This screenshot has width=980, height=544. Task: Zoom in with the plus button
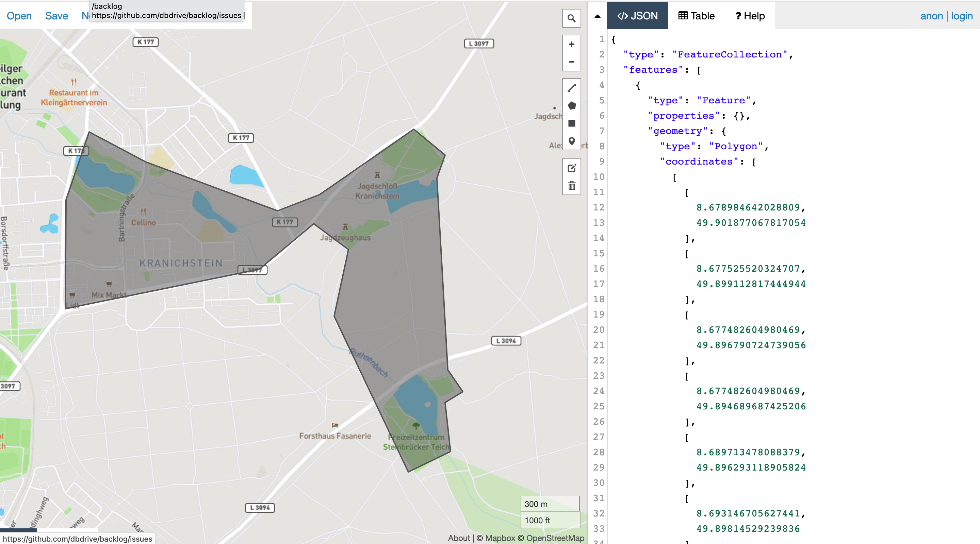571,45
